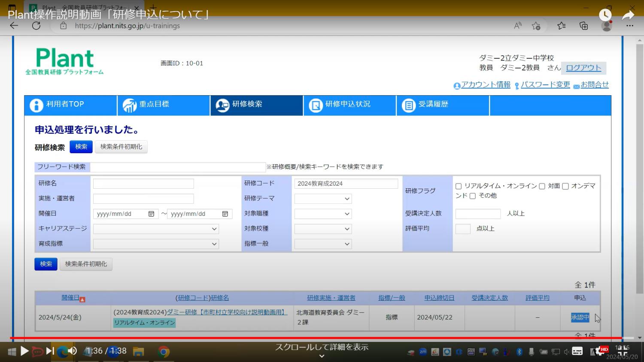Select the 研修検索 magnifier icon

[222, 105]
